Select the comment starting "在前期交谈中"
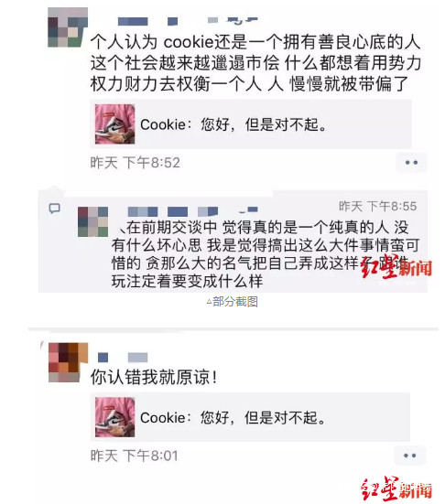Image resolution: width=445 pixels, height=504 pixels. (x=266, y=254)
